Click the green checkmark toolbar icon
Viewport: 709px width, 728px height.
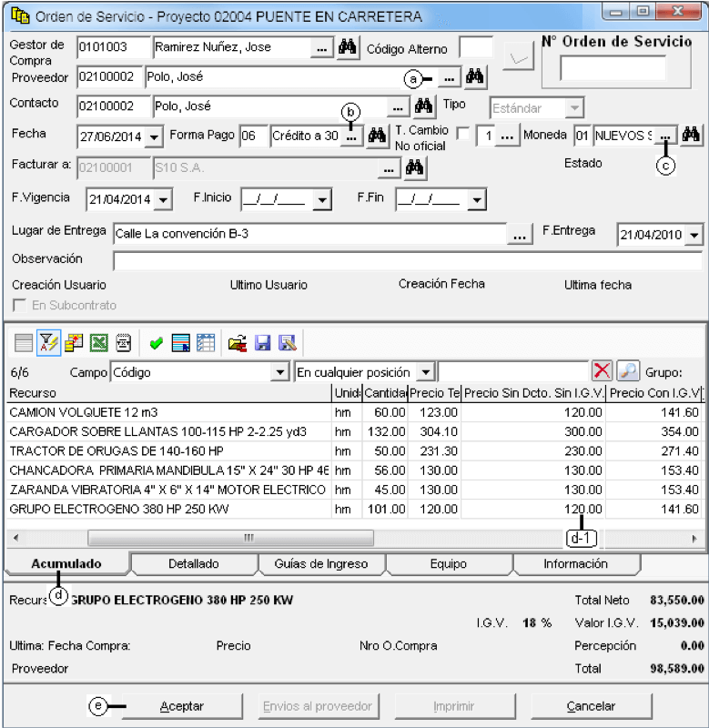click(x=156, y=344)
